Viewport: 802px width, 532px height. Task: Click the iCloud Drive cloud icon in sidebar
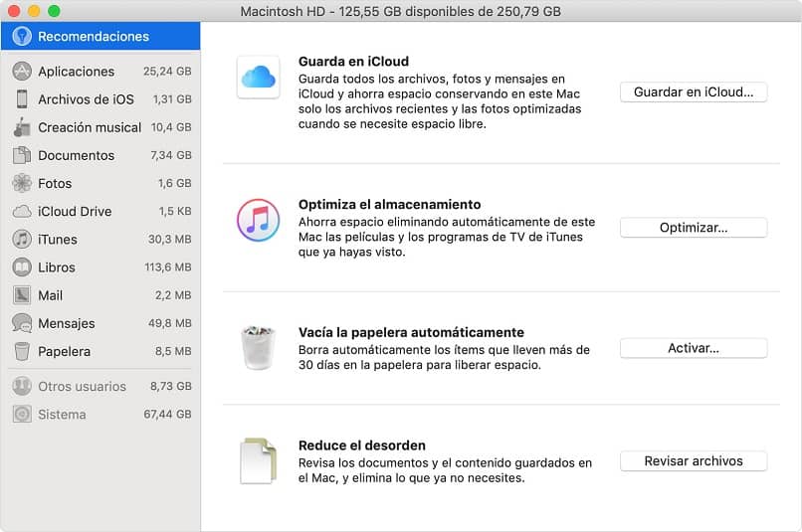[x=22, y=211]
